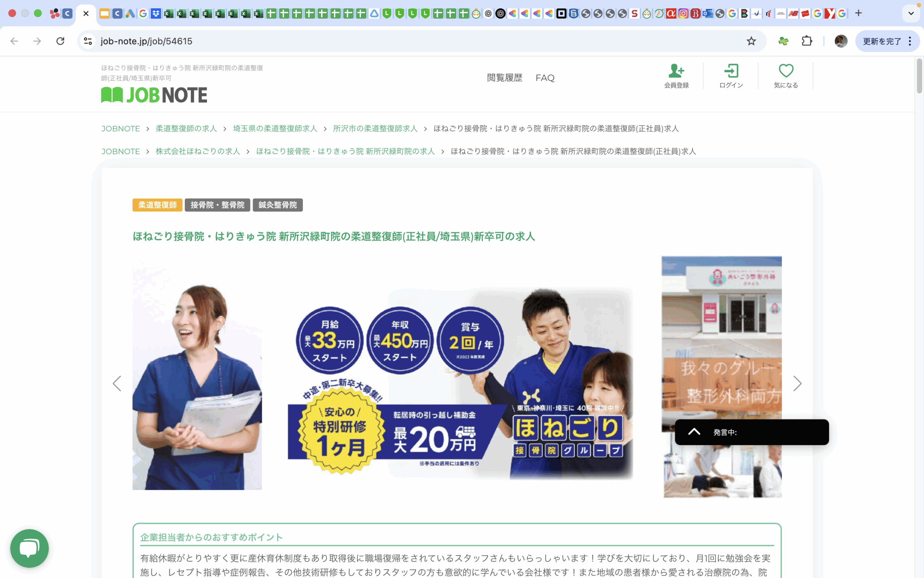Click the ほねごり接骨院グループ banner image
This screenshot has height=578, width=924.
[460, 383]
